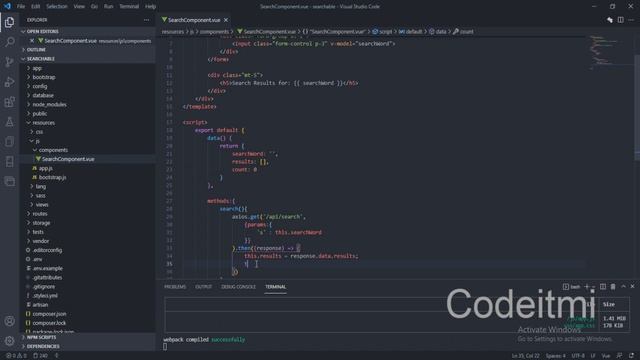
Task: Collapse the components folder
Action: pyautogui.click(x=53, y=150)
